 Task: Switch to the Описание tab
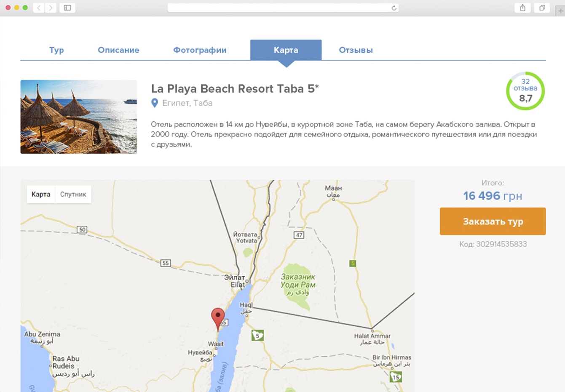[118, 50]
